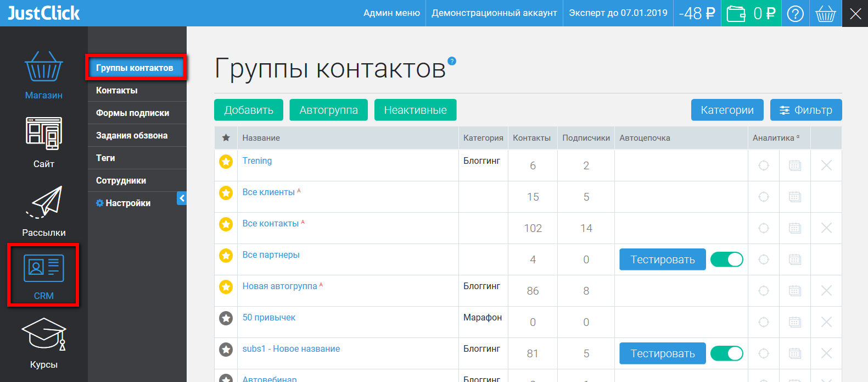The height and width of the screenshot is (382, 868).
Task: Click Тестировать for Все партнеры
Action: (663, 259)
